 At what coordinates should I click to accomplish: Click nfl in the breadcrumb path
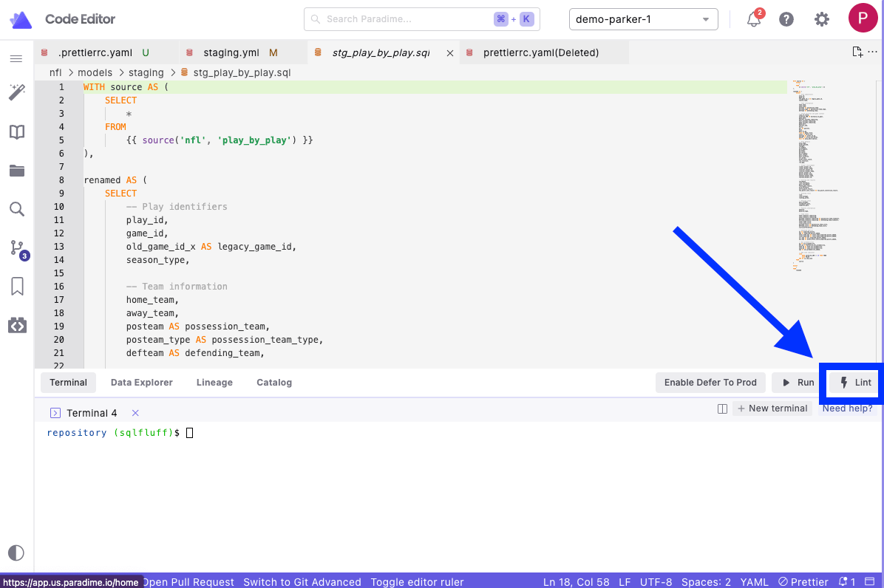coord(55,72)
